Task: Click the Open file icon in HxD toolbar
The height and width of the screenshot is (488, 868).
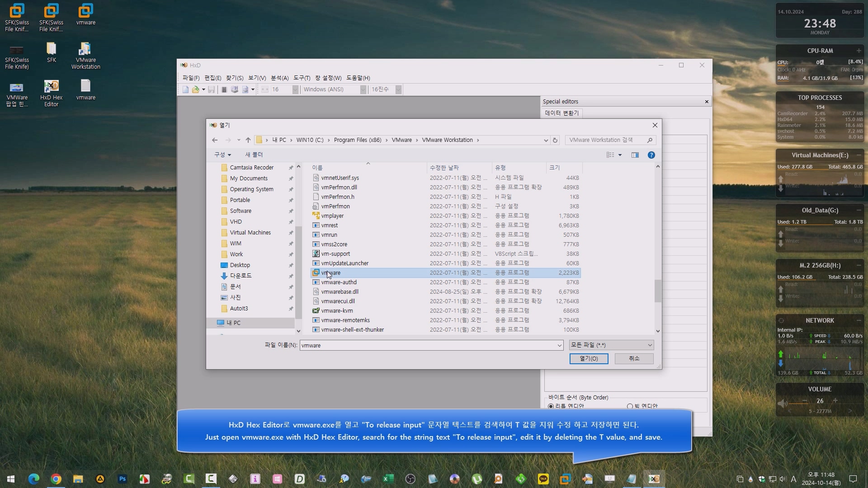Action: (x=195, y=89)
